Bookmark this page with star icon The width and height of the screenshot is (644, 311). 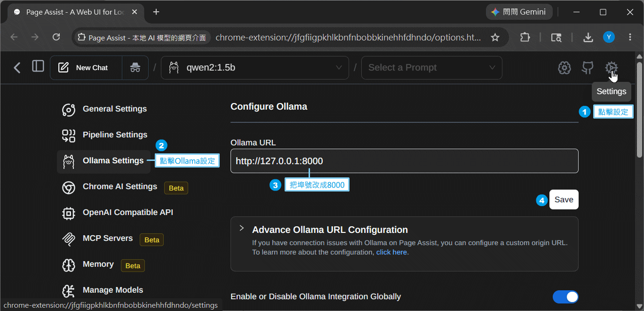(x=495, y=37)
